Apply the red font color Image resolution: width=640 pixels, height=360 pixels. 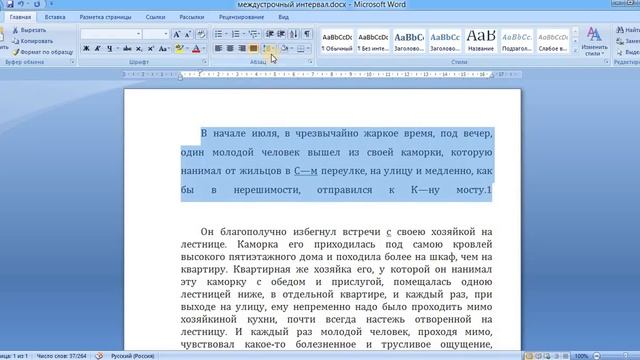pos(196,49)
